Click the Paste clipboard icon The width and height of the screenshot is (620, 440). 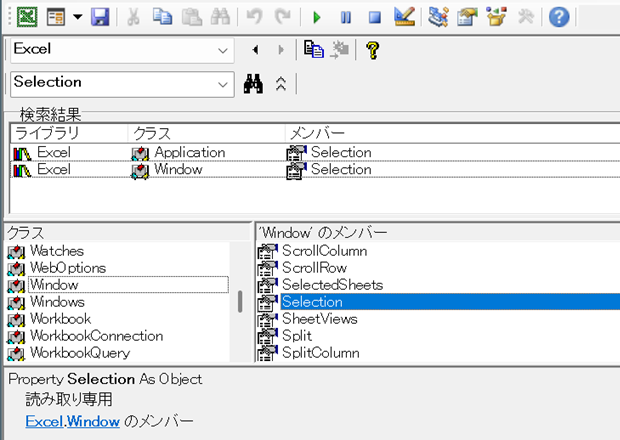(192, 17)
